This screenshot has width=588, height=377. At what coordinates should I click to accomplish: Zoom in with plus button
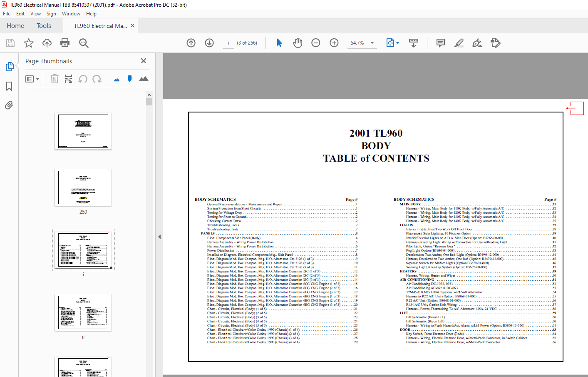(x=334, y=43)
